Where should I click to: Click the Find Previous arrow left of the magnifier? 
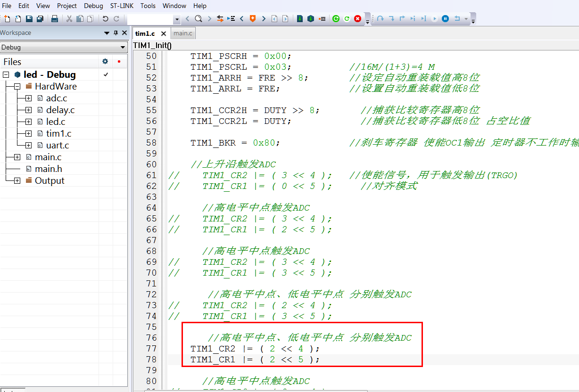pos(187,19)
